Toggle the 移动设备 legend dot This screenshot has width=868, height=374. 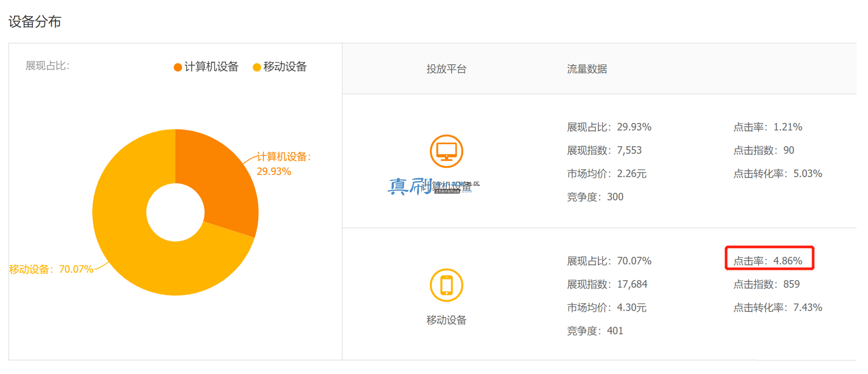click(x=257, y=67)
